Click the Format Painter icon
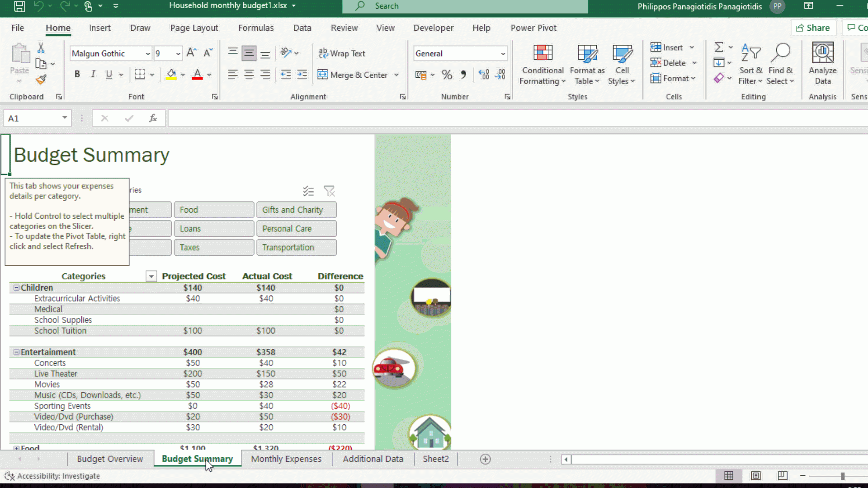868x488 pixels. click(41, 80)
